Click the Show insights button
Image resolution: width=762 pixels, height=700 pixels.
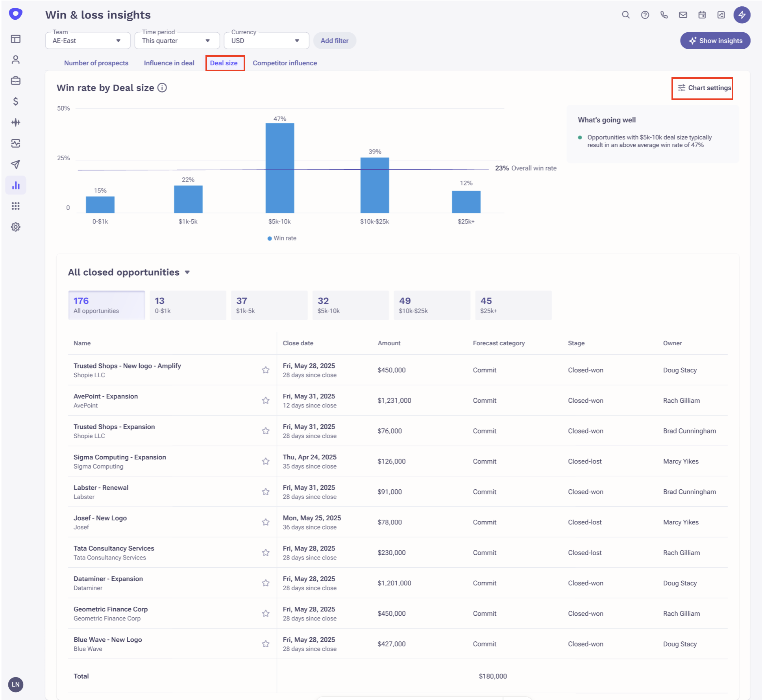click(x=715, y=41)
